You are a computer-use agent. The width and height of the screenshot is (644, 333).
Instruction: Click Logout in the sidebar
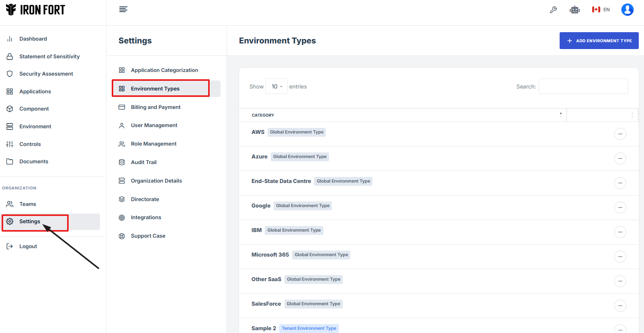pos(28,247)
